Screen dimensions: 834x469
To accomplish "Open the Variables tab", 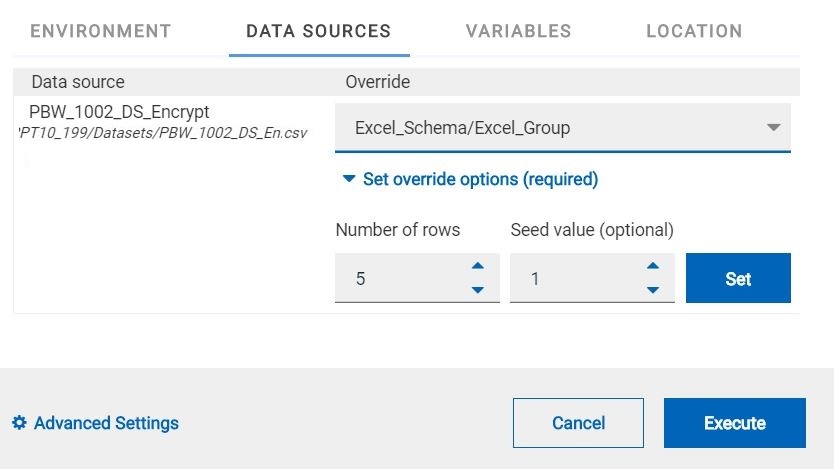I will pos(518,31).
